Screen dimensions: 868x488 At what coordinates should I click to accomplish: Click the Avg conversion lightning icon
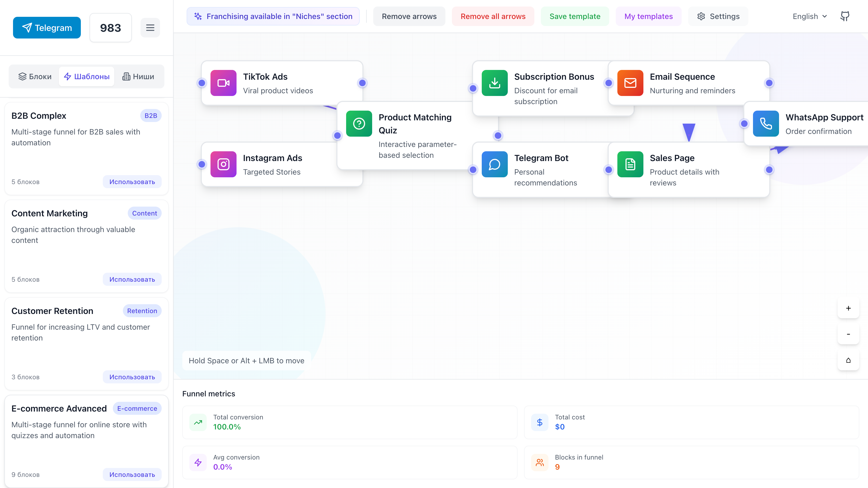pos(198,463)
